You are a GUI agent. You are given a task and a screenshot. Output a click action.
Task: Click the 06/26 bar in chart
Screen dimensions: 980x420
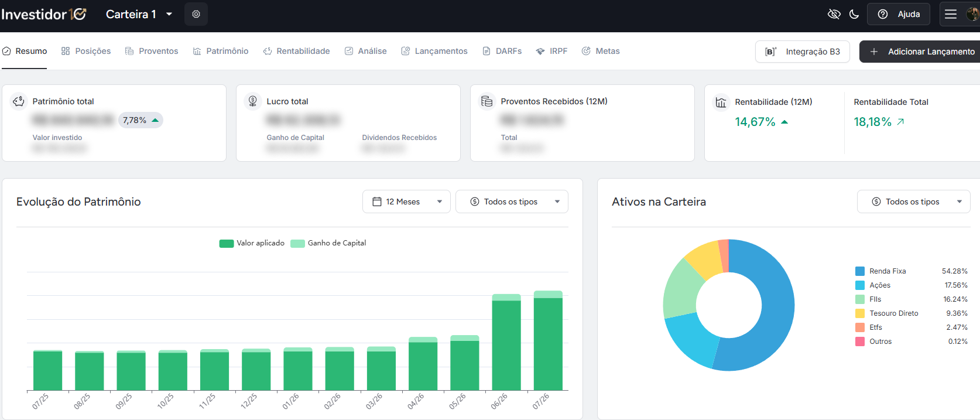[x=506, y=342]
